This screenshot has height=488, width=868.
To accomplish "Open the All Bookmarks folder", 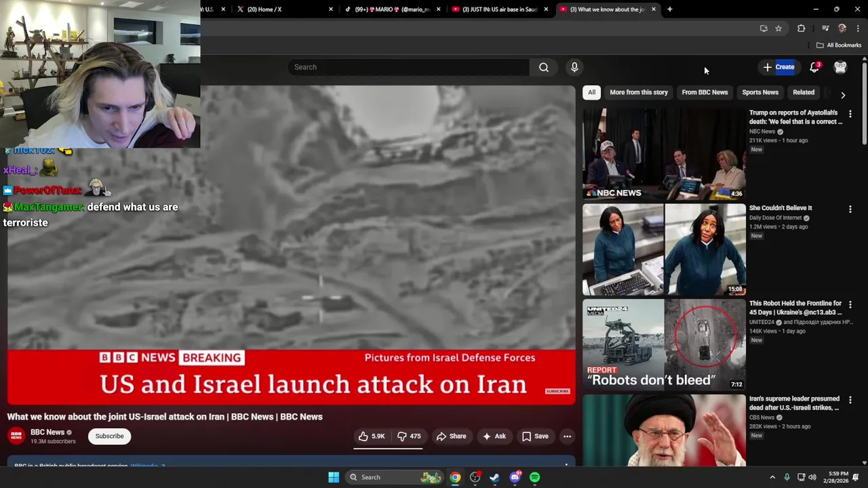I will click(839, 45).
